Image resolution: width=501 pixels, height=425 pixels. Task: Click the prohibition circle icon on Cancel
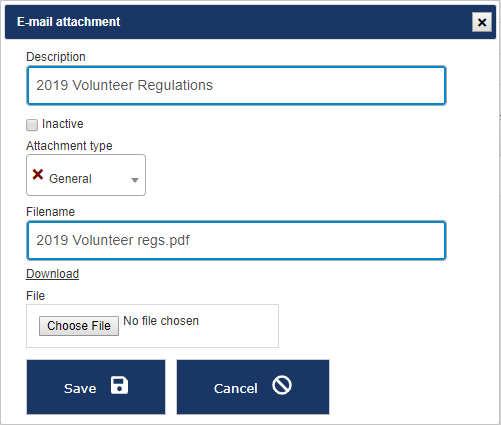(282, 385)
